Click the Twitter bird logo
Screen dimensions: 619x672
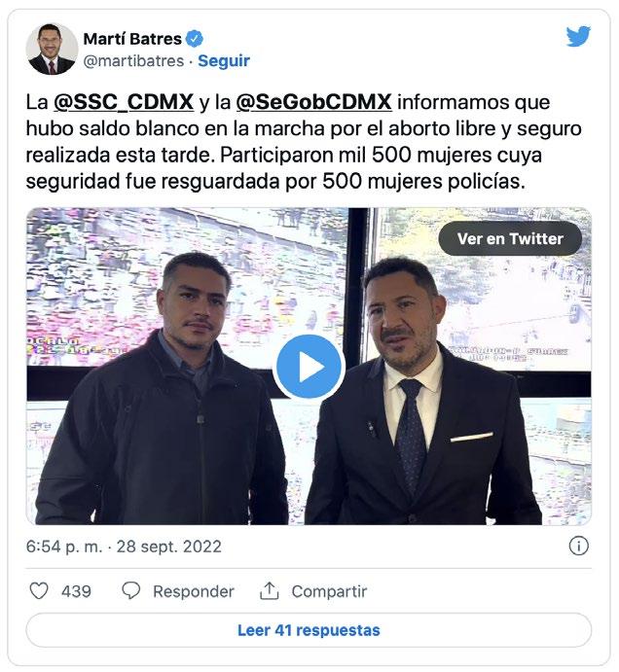point(578,36)
